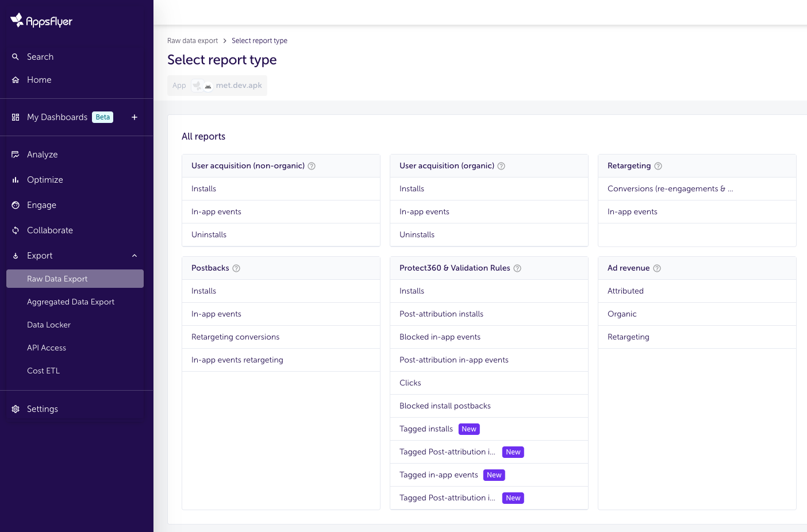This screenshot has width=807, height=532.
Task: Select the Optimize bar-chart icon
Action: [16, 179]
